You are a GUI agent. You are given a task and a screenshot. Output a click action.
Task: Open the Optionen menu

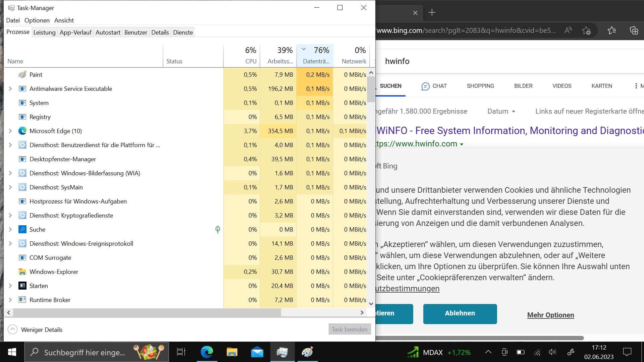pos(37,20)
